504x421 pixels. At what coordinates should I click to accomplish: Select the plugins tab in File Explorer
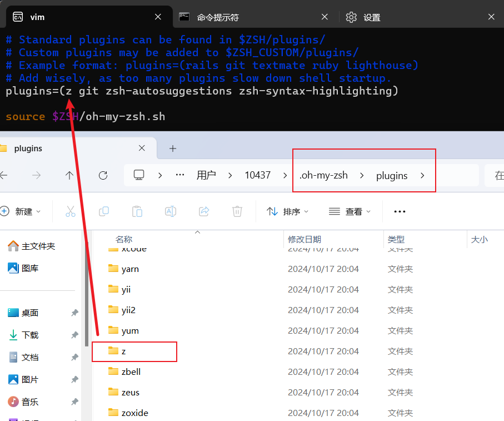pyautogui.click(x=77, y=148)
